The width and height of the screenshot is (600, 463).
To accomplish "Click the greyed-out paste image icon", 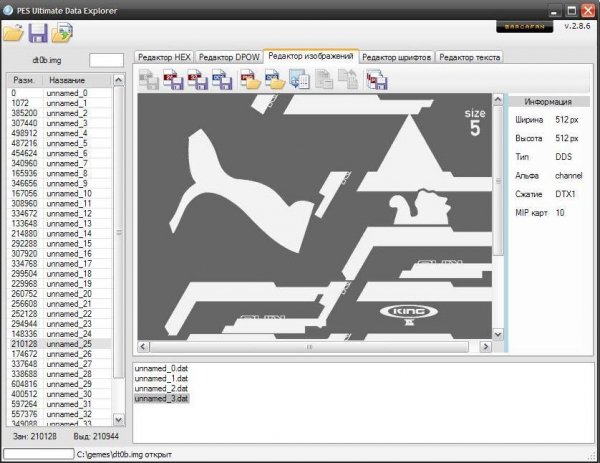I will (348, 80).
